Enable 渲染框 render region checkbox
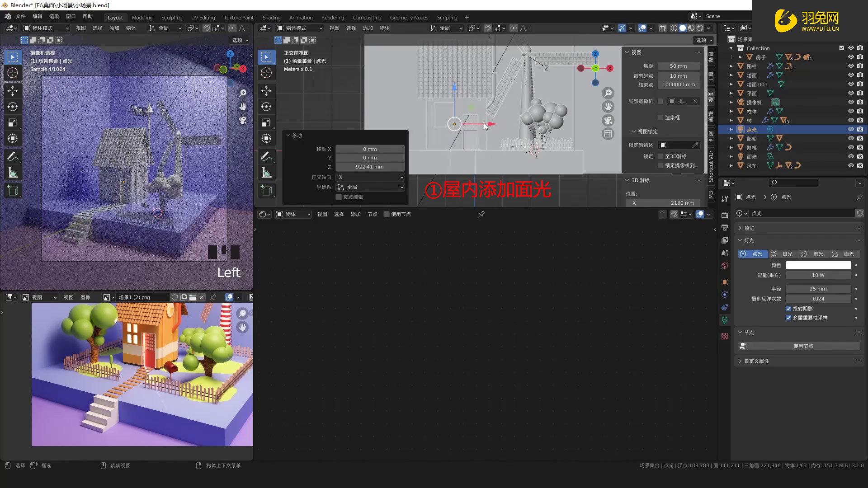Screen dimensions: 868x488 coord(660,117)
